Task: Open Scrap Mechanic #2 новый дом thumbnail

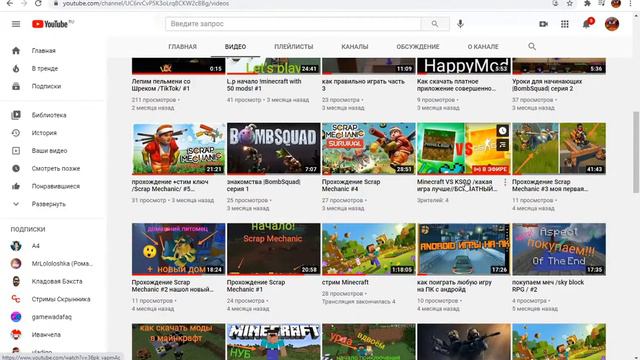Action: (178, 249)
